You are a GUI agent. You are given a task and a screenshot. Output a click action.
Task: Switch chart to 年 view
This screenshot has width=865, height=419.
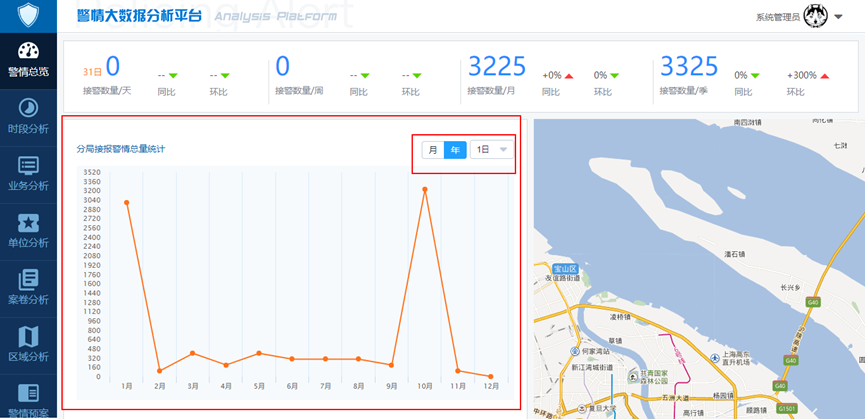coord(455,150)
